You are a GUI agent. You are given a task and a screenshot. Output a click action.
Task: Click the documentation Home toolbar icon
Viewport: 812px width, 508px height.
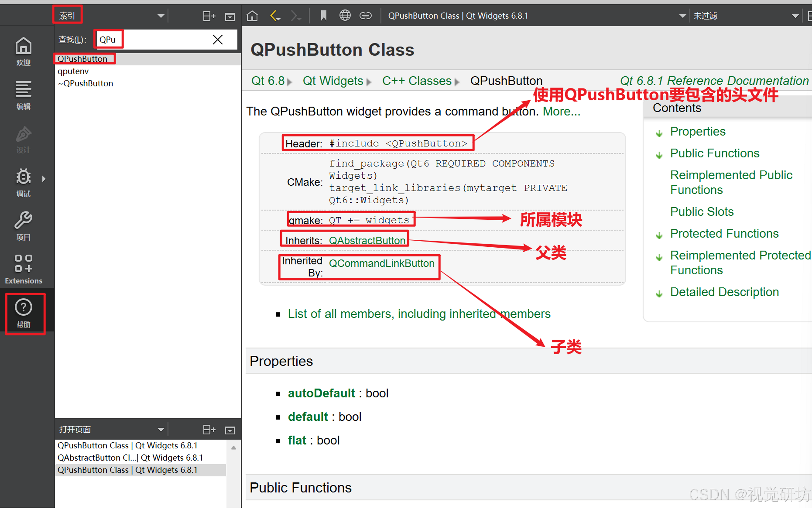[252, 16]
